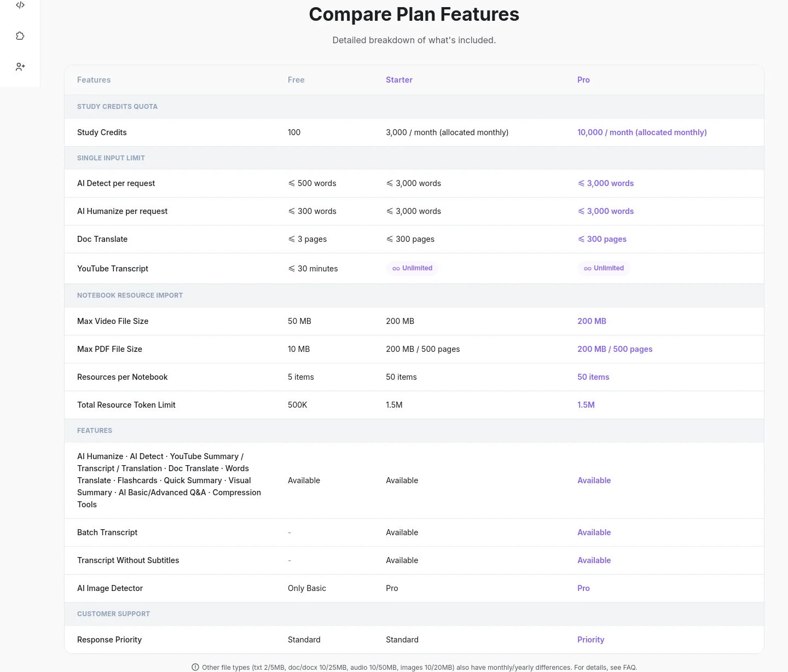This screenshot has width=788, height=672.
Task: Click the NOTEBOOK RESOURCE IMPORT section header
Action: pyautogui.click(x=130, y=296)
